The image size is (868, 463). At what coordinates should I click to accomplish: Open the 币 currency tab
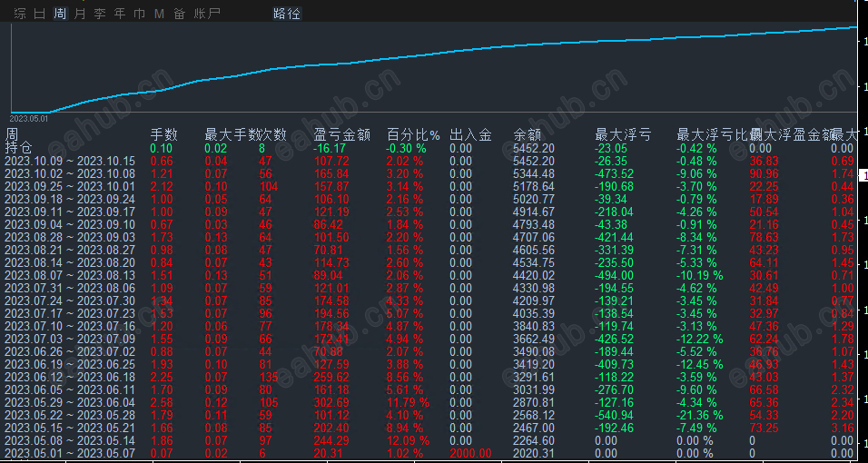[140, 14]
